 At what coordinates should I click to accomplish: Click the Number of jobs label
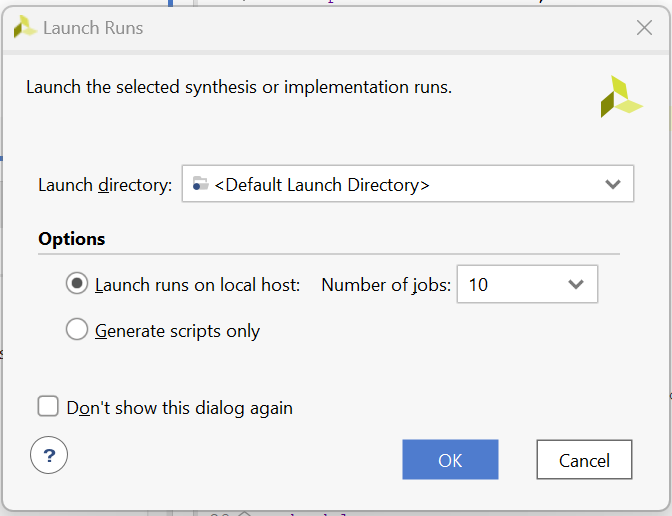click(x=386, y=285)
